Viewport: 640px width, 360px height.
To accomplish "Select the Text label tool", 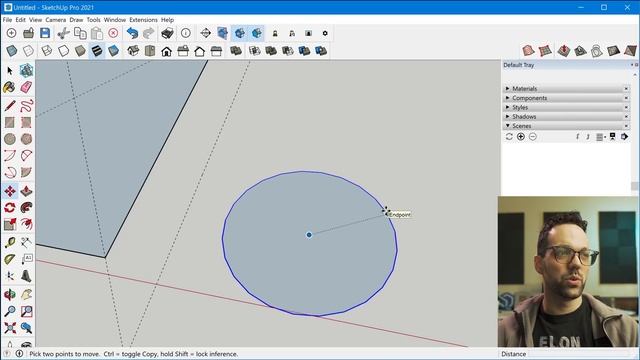I will pos(27,259).
